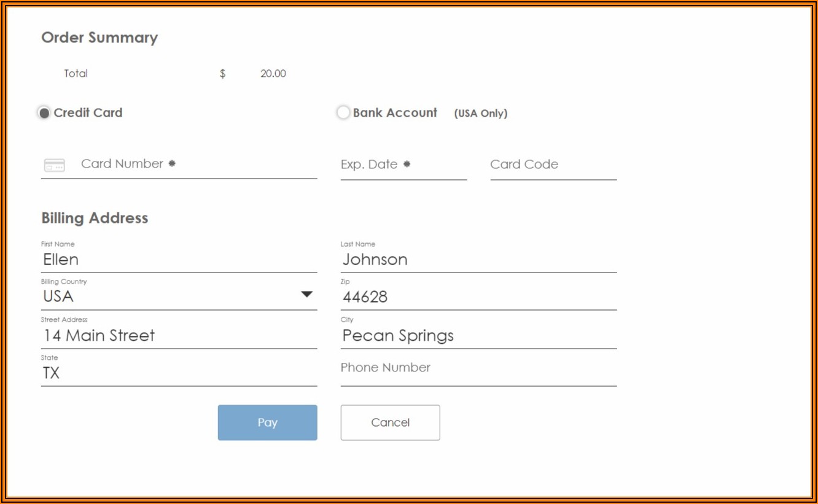Expand the Billing Country dropdown arrow

point(306,295)
